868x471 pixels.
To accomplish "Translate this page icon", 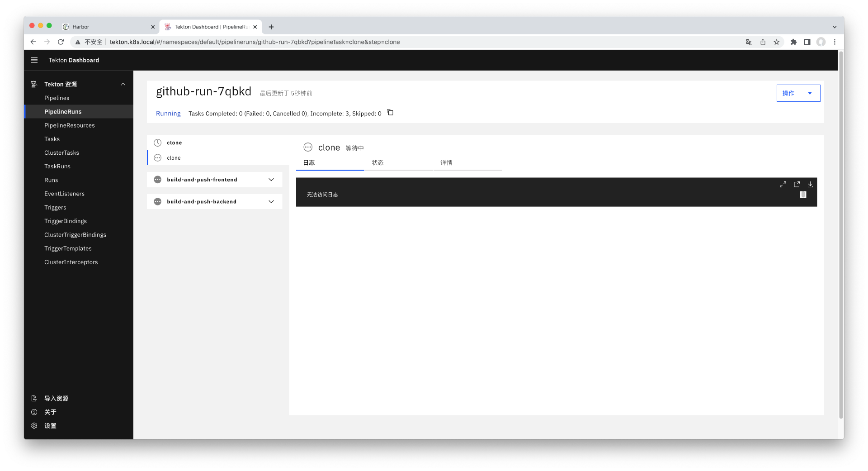I will coord(749,42).
